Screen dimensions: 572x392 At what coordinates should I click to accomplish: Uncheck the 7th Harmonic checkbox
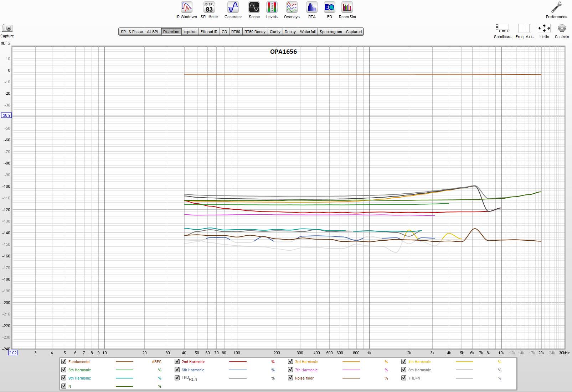[290, 370]
